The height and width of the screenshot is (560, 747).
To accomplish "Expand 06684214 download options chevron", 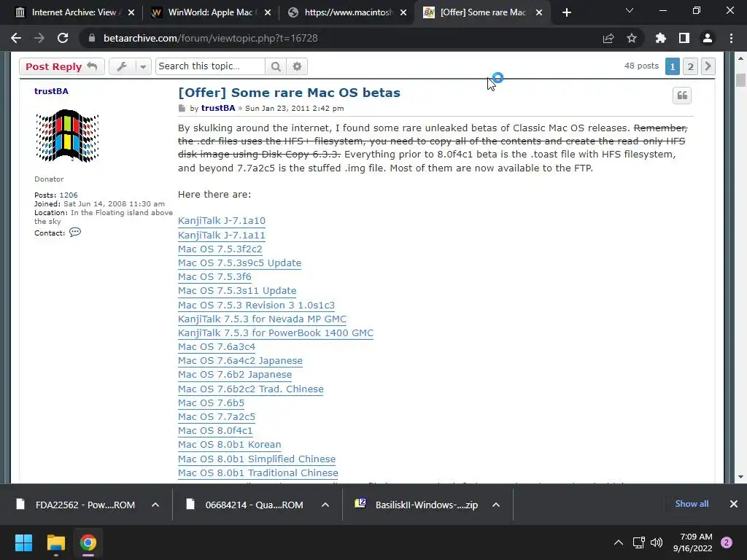I will pyautogui.click(x=325, y=505).
